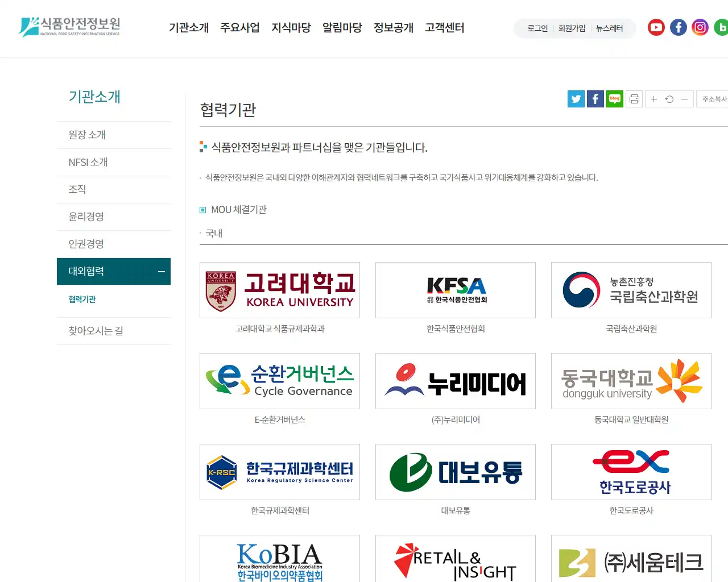Click the 누리미디어 logo card
This screenshot has height=582, width=728.
click(456, 381)
